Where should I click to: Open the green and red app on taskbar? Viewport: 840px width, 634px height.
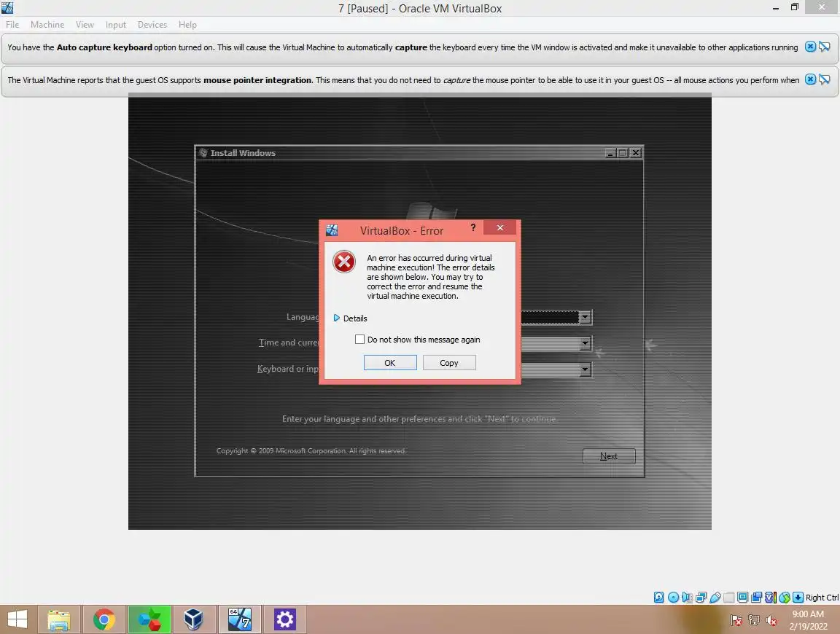click(149, 619)
